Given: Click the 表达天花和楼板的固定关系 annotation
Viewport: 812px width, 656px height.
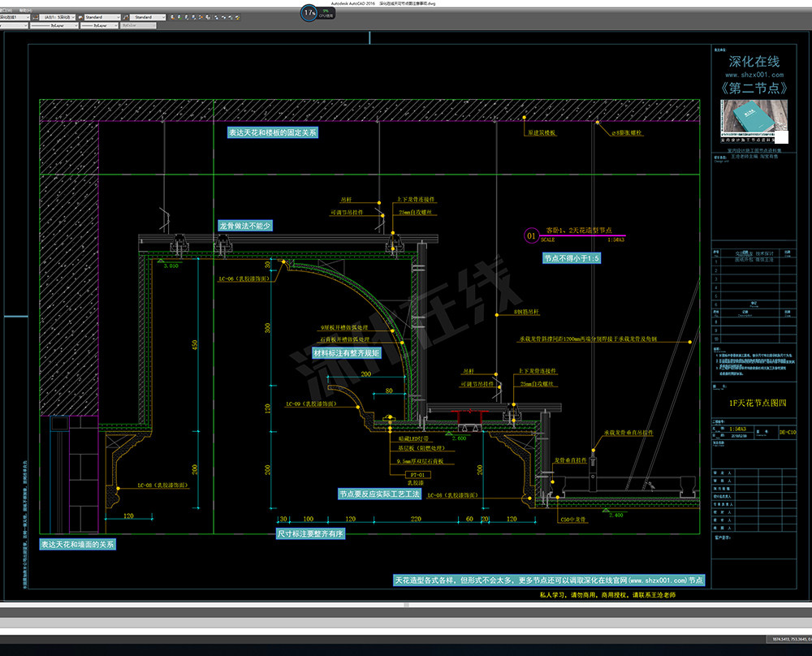Looking at the screenshot, I should [x=273, y=132].
